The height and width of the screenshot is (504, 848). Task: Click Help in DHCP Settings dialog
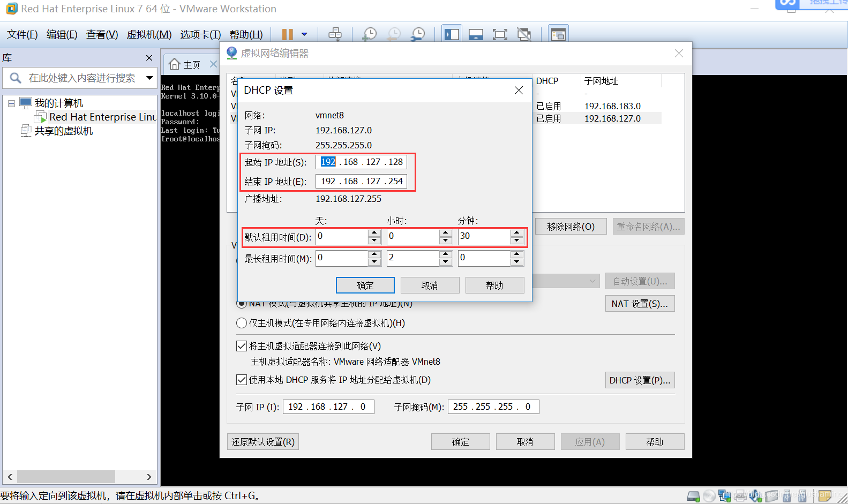pyautogui.click(x=494, y=285)
